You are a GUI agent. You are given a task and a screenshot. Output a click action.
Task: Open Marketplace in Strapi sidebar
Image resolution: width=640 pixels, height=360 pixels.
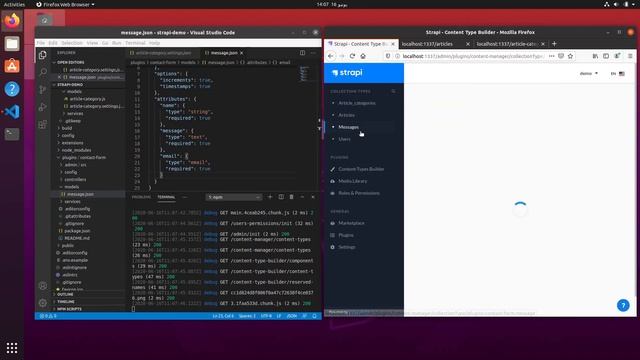(x=351, y=223)
